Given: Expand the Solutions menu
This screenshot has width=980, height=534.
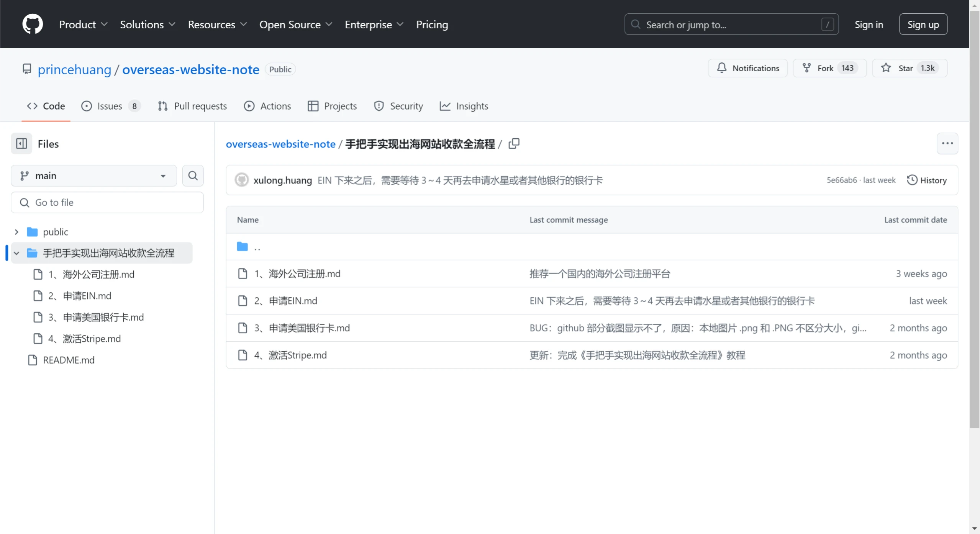Looking at the screenshot, I should coord(147,25).
